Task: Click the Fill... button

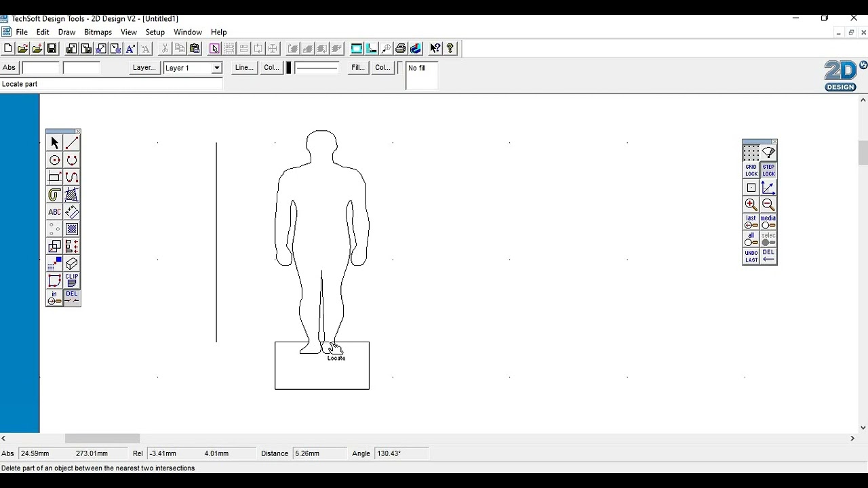Action: pyautogui.click(x=357, y=68)
